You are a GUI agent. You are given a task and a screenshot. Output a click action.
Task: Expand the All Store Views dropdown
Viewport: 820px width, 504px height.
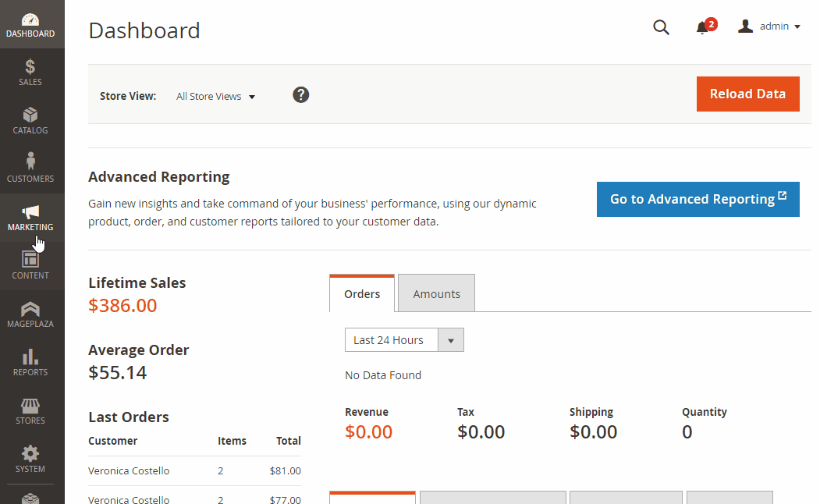click(216, 97)
